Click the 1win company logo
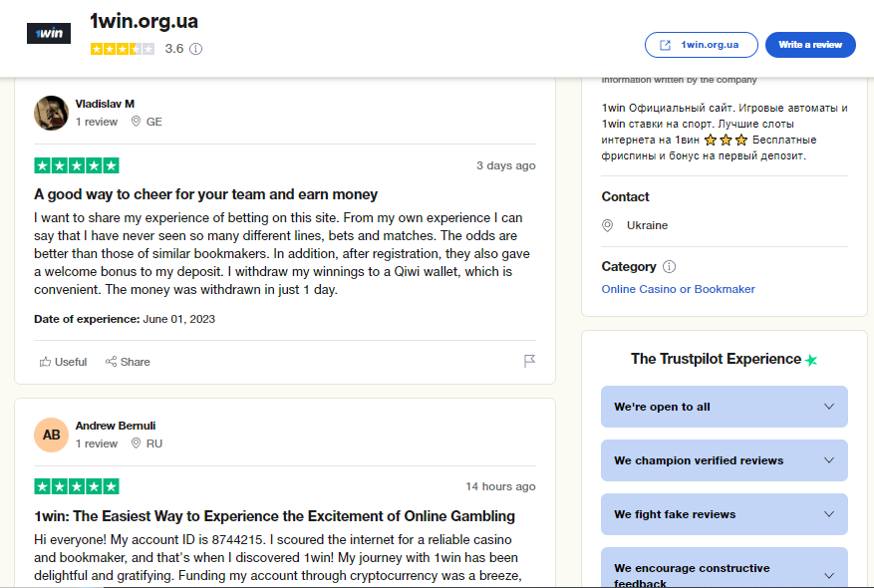The height and width of the screenshot is (588, 874). [48, 33]
